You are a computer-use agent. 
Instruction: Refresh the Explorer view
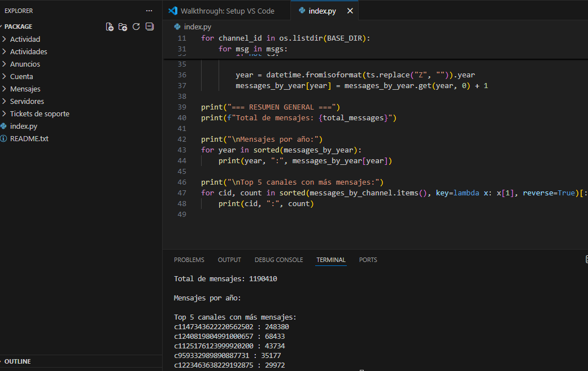point(136,27)
